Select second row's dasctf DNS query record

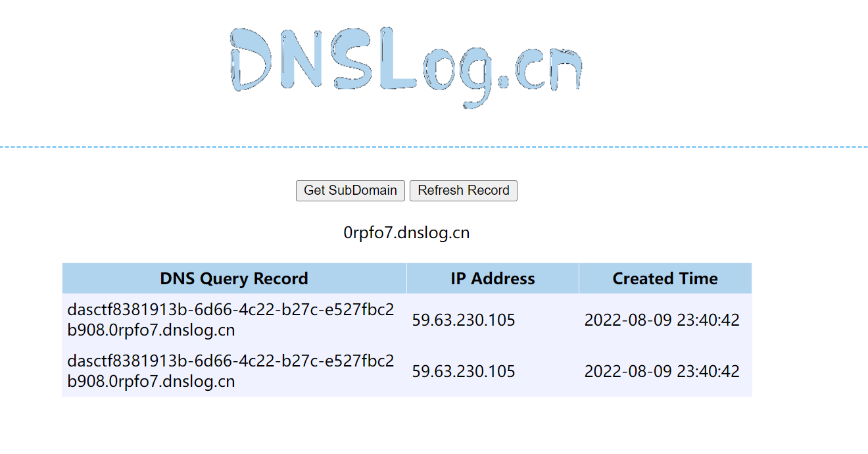pos(231,371)
